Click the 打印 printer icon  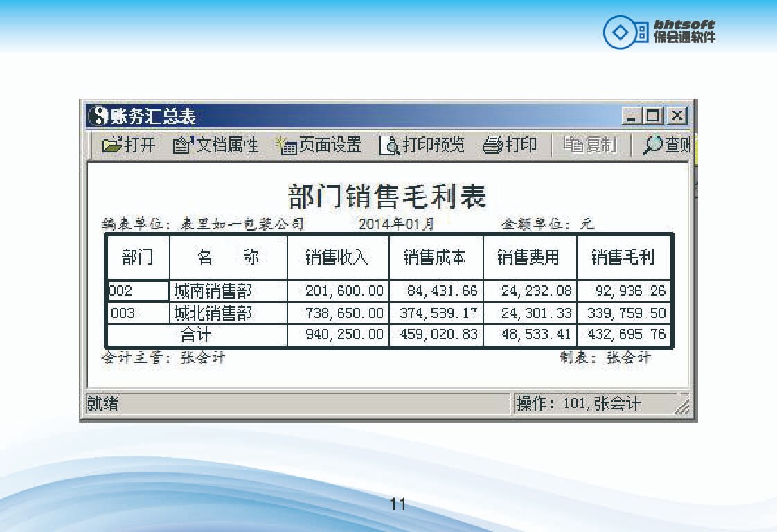coord(492,145)
